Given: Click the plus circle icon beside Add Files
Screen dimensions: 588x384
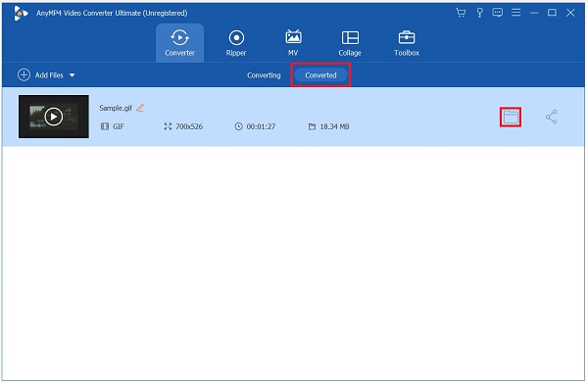Looking at the screenshot, I should (x=24, y=75).
